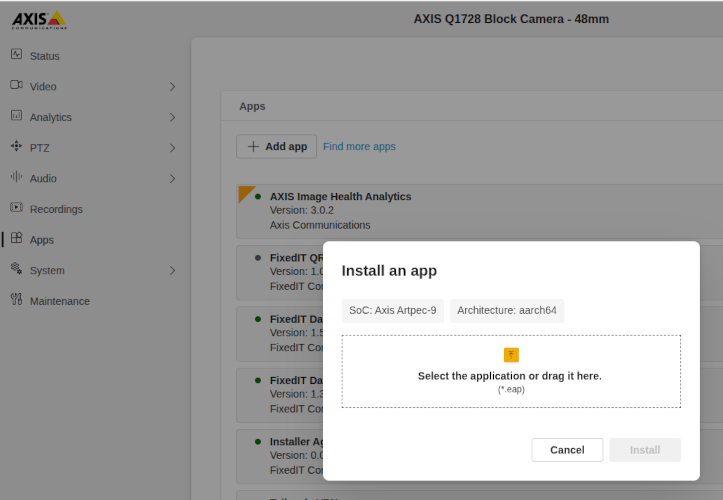Screen dimensions: 723x500
Task: Click the Apps panel heading
Action: (x=252, y=106)
